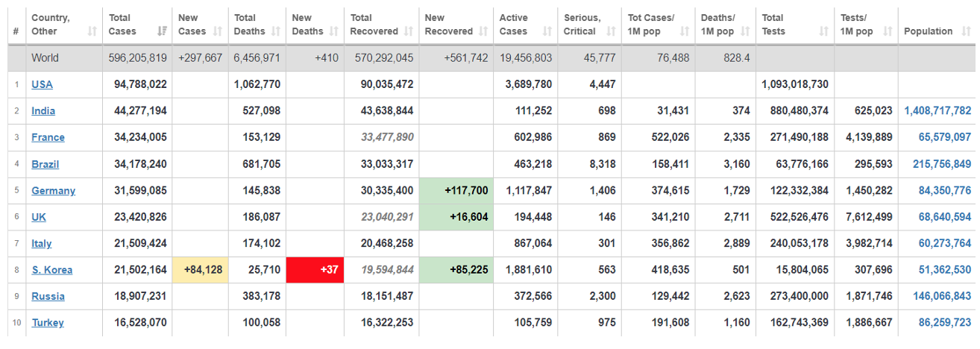The width and height of the screenshot is (980, 349).
Task: Open Germany's country details link
Action: [53, 191]
